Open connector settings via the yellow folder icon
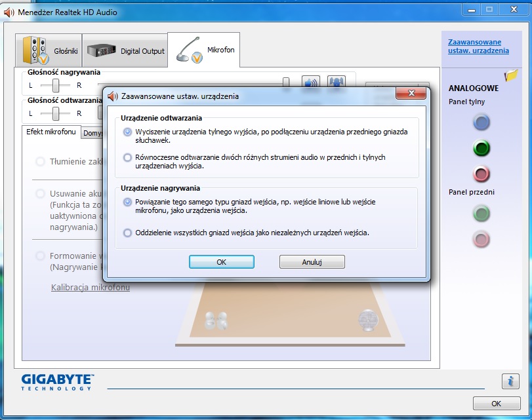 click(511, 75)
